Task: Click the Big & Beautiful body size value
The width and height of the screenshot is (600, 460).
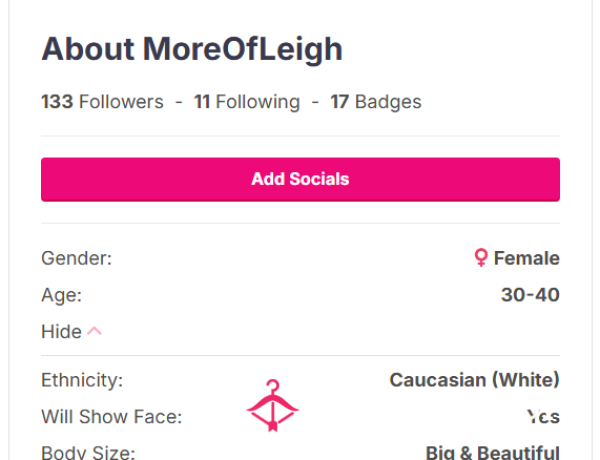Action: [493, 452]
